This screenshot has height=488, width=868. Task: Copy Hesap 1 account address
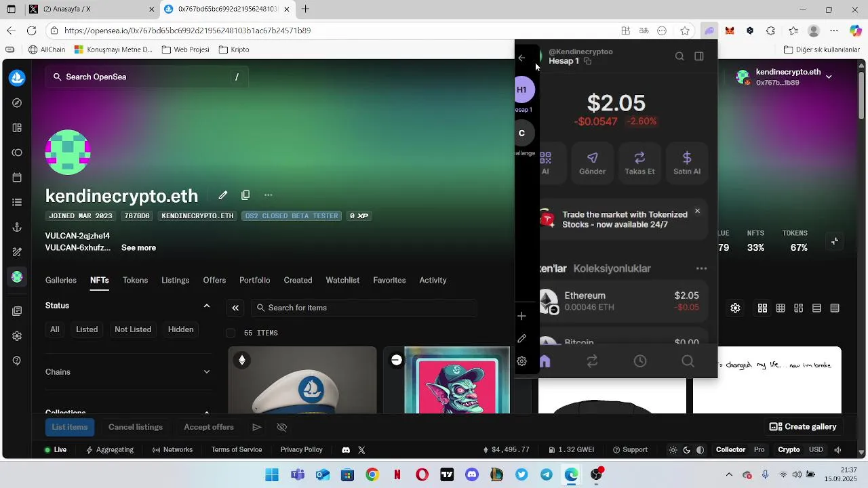coord(587,61)
